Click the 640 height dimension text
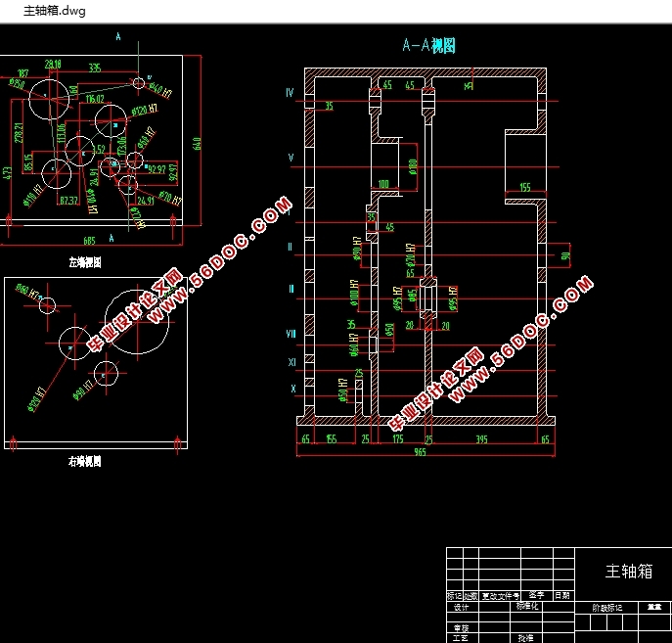 (x=198, y=143)
